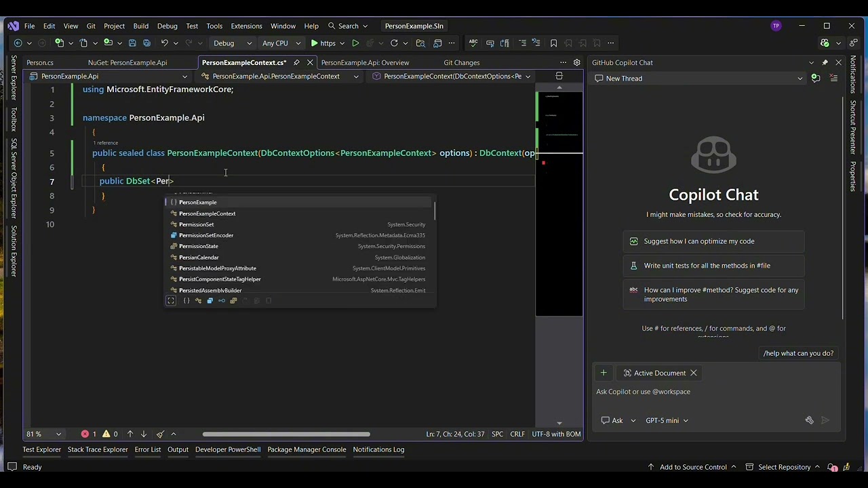Go to next issue using down arrow
This screenshot has height=488, width=868.
[144, 434]
